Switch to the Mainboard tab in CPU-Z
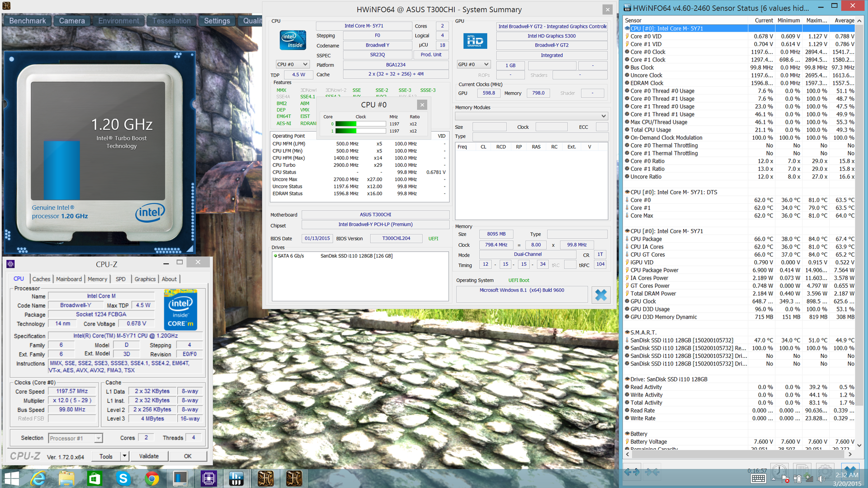The image size is (868, 488). 69,279
